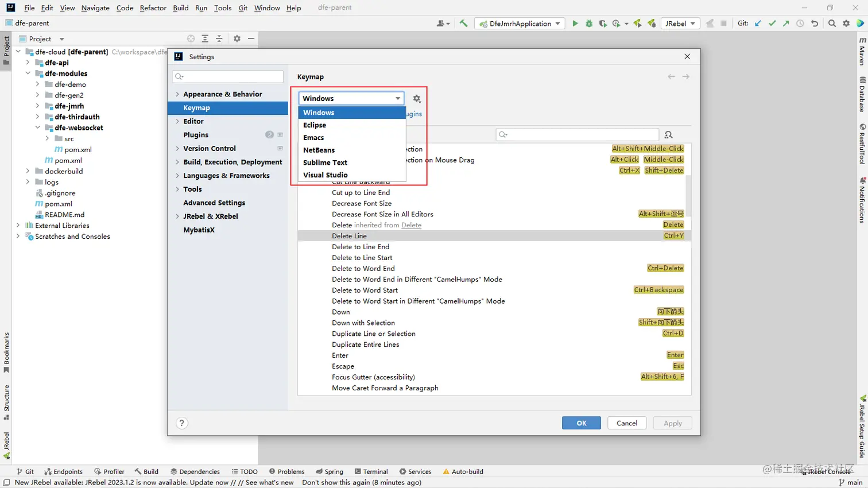Select .gitignore file in project tree
The height and width of the screenshot is (488, 868).
coord(60,193)
